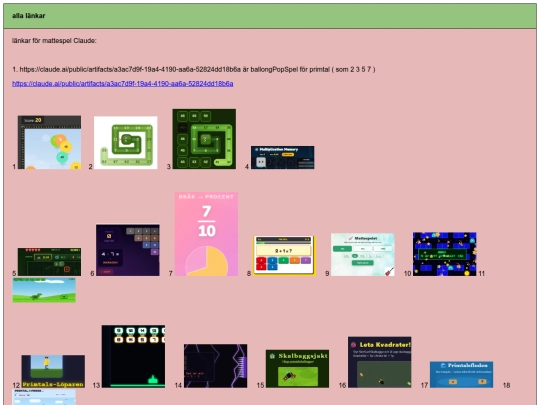Viewport: 540px width, 405px height.
Task: Open black space shooter thumbnail 13
Action: point(133,356)
